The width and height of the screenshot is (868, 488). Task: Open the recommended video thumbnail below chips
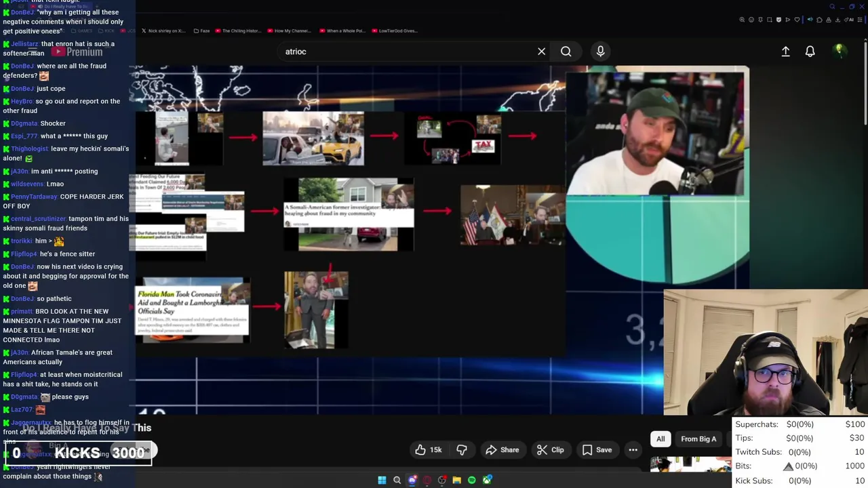coord(690,464)
